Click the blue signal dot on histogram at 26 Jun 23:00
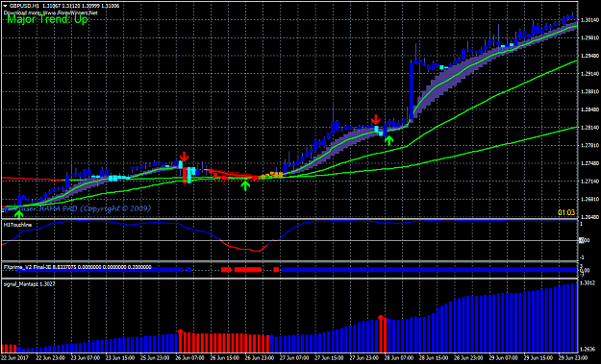Viewport: 601px width, 364px height. [271, 337]
